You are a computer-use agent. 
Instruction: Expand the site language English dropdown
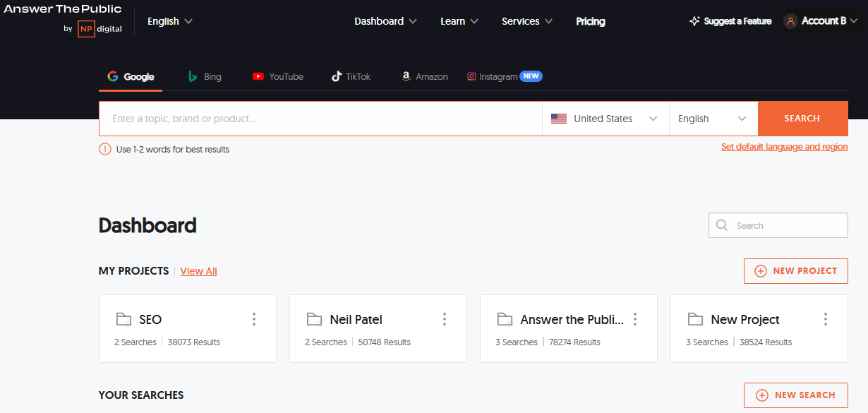tap(170, 21)
